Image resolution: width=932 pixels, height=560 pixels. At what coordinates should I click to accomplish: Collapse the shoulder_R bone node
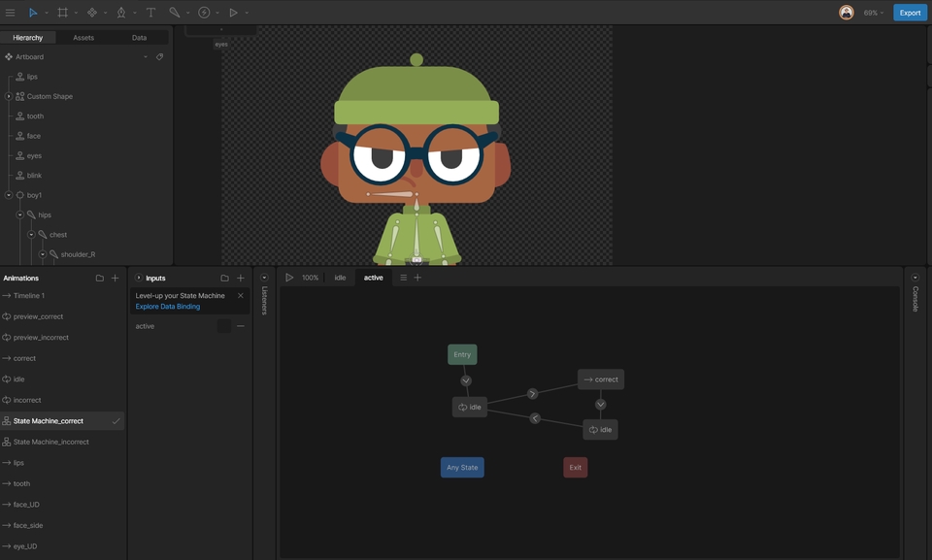[x=42, y=254]
